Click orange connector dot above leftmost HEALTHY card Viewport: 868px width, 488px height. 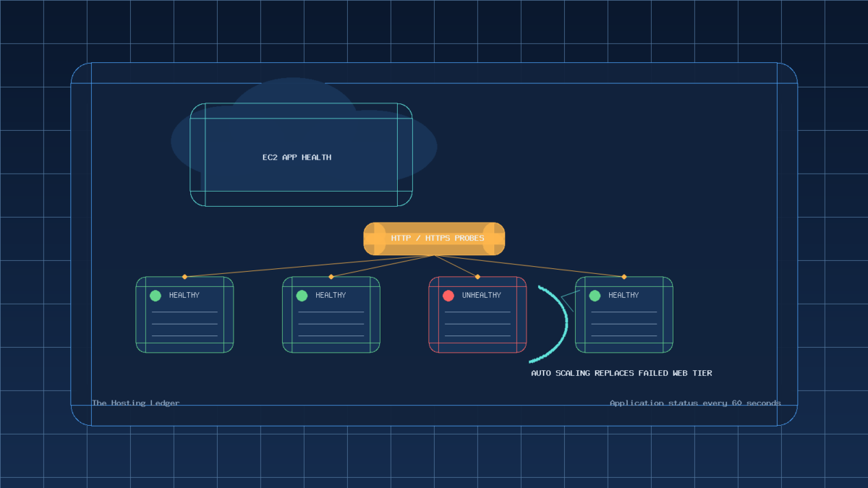(184, 276)
